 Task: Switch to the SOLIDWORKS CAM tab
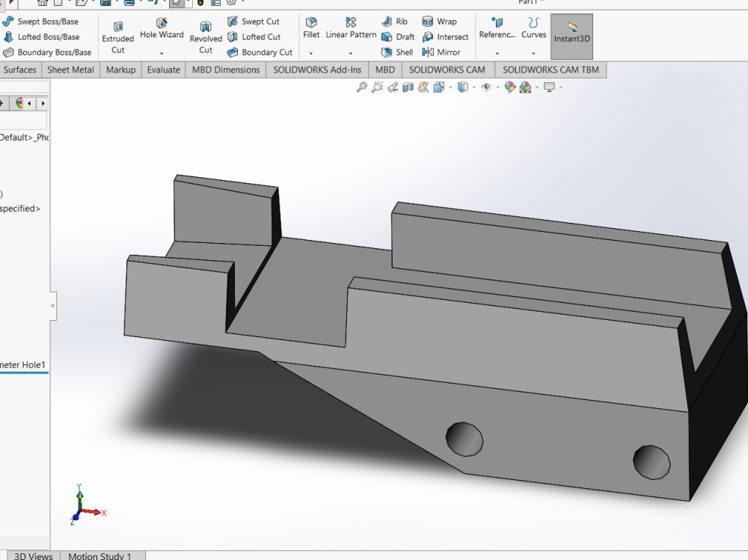[x=447, y=70]
